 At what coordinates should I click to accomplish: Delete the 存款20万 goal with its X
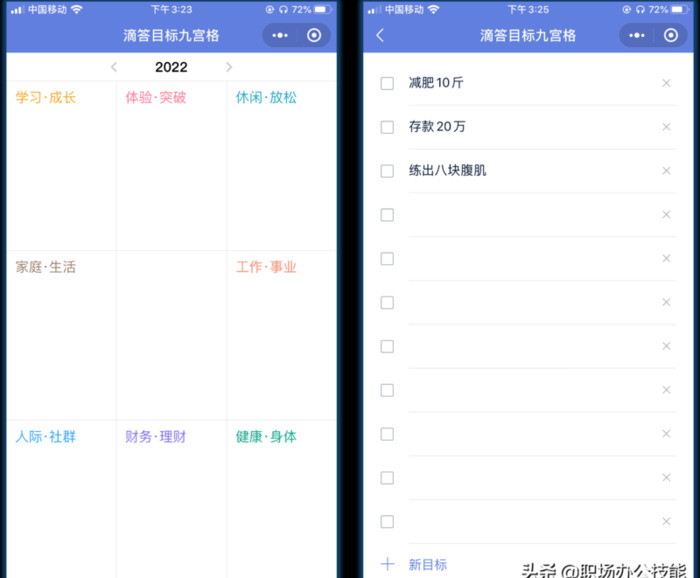click(x=666, y=127)
